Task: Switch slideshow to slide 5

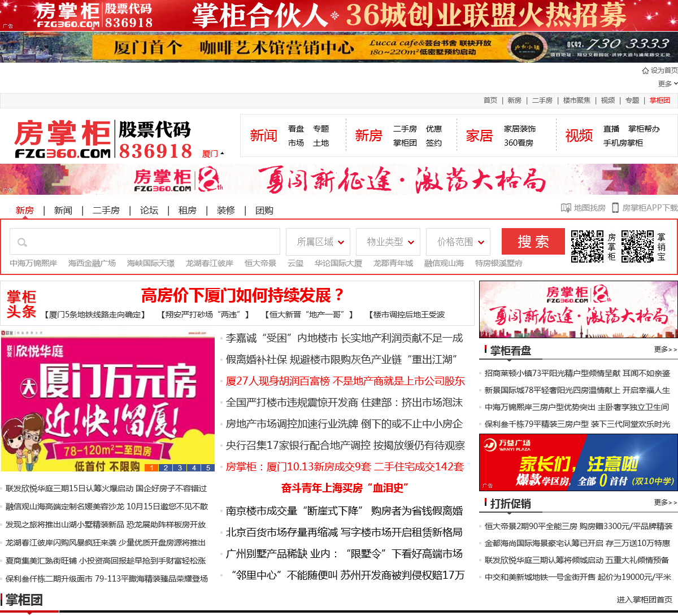Action: (x=208, y=468)
